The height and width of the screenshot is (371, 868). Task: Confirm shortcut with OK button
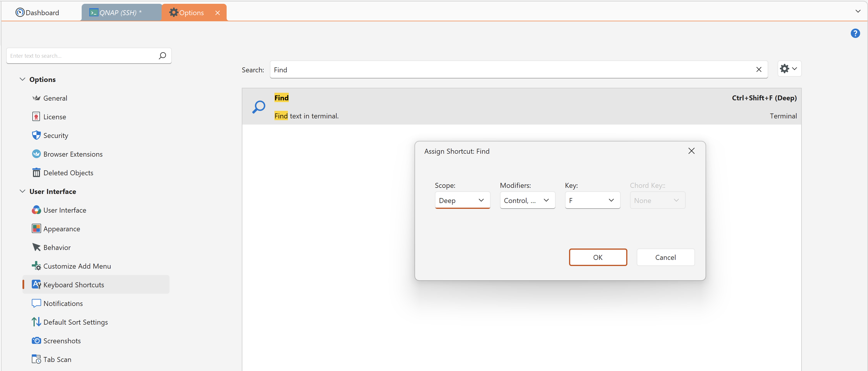[597, 258]
